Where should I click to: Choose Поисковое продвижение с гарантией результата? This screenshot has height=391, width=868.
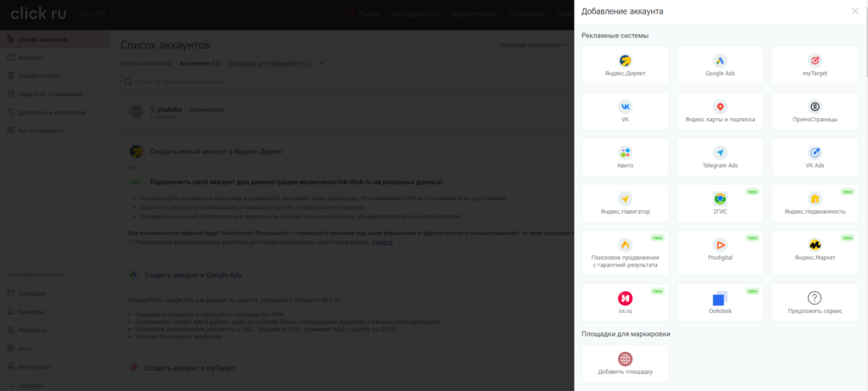coord(625,253)
